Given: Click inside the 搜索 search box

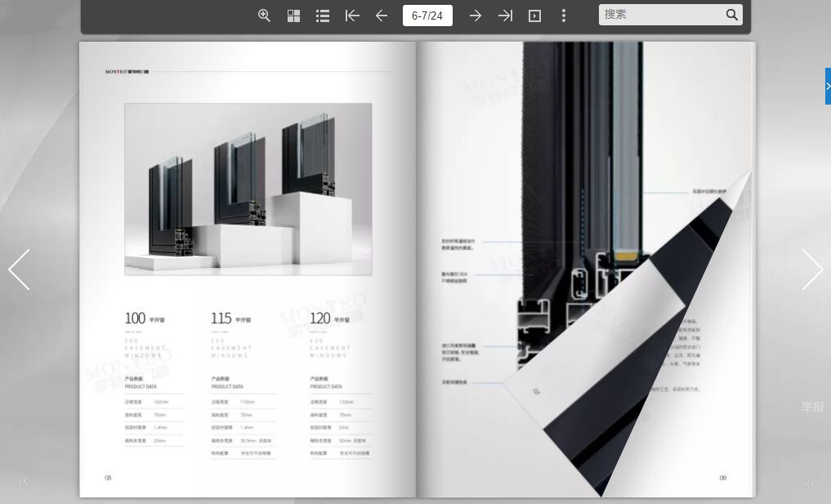Looking at the screenshot, I should point(660,15).
